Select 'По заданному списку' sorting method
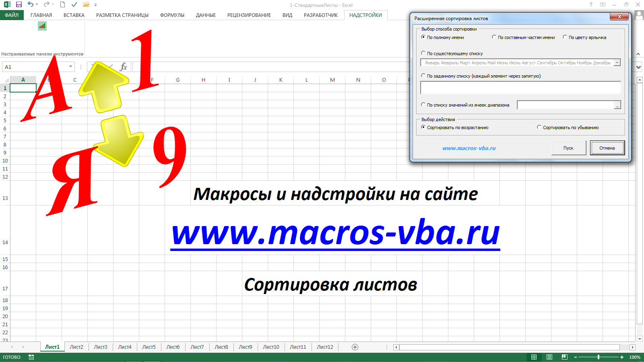 [x=423, y=76]
